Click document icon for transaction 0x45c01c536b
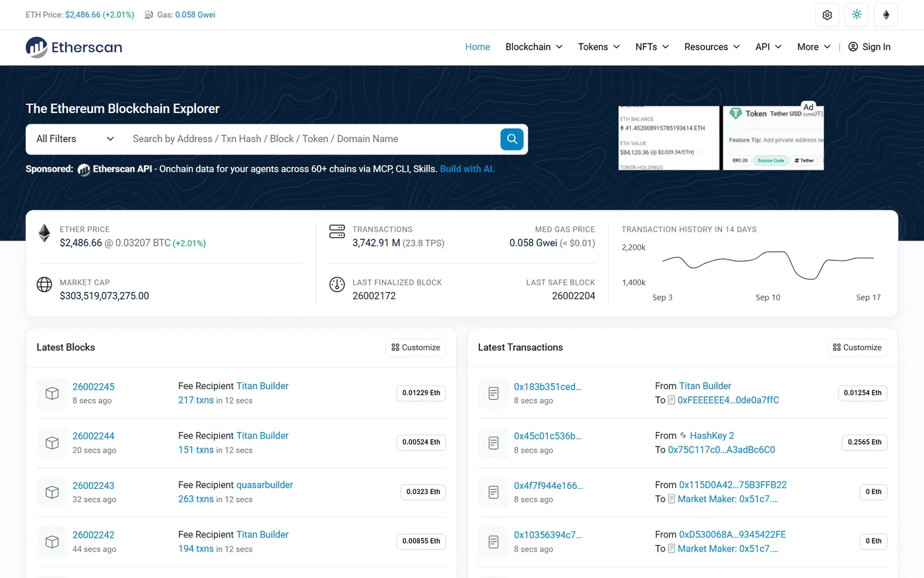The height and width of the screenshot is (578, 924). pyautogui.click(x=494, y=443)
